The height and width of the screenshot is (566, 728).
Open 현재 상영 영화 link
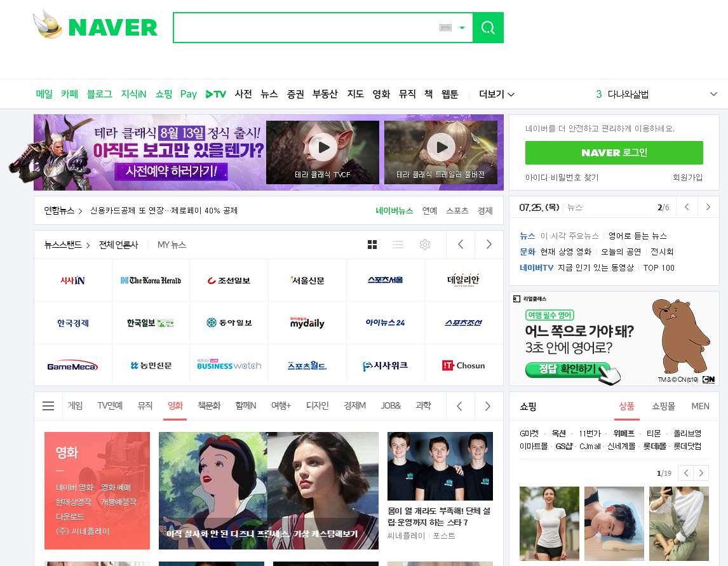click(x=566, y=252)
